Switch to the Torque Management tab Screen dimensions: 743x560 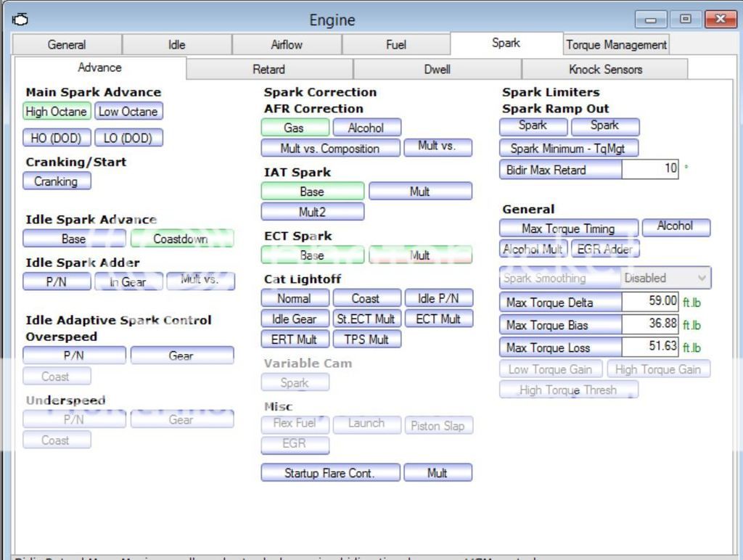[x=616, y=45]
